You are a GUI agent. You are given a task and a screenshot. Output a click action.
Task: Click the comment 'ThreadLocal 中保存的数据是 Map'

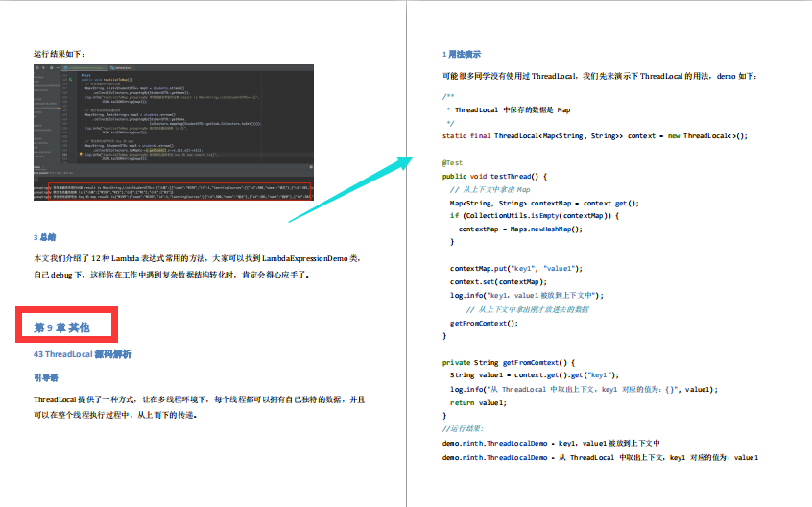point(513,109)
